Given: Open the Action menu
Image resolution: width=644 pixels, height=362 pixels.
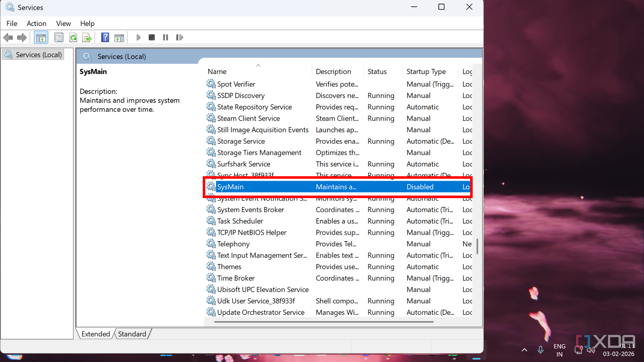Looking at the screenshot, I should [36, 23].
